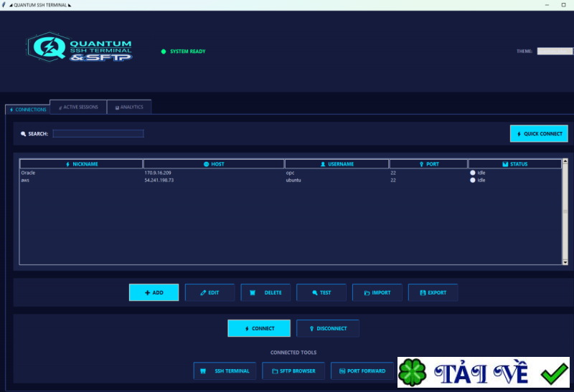Sort by the Port column header

click(x=428, y=164)
